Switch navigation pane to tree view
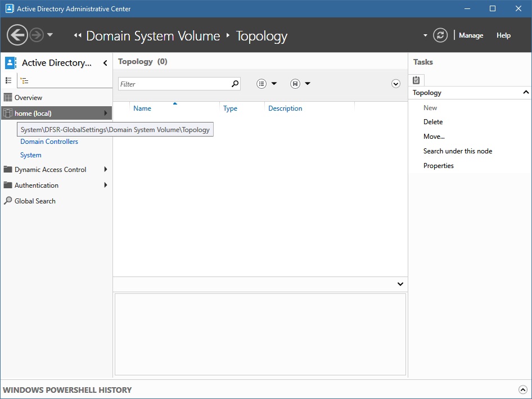This screenshot has height=399, width=532. tap(25, 81)
